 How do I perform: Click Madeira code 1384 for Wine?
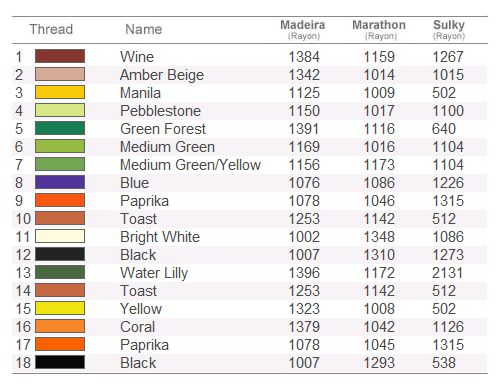pos(304,57)
